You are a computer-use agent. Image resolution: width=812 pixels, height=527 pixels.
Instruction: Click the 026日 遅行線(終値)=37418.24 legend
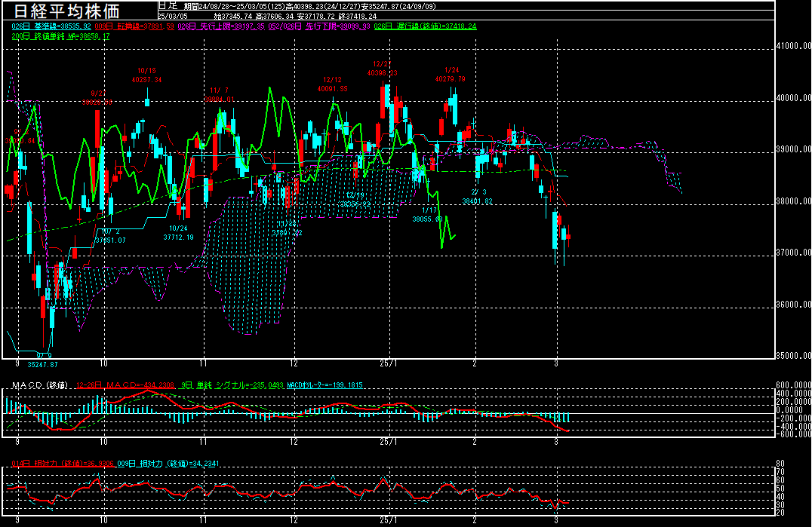pyautogui.click(x=425, y=26)
